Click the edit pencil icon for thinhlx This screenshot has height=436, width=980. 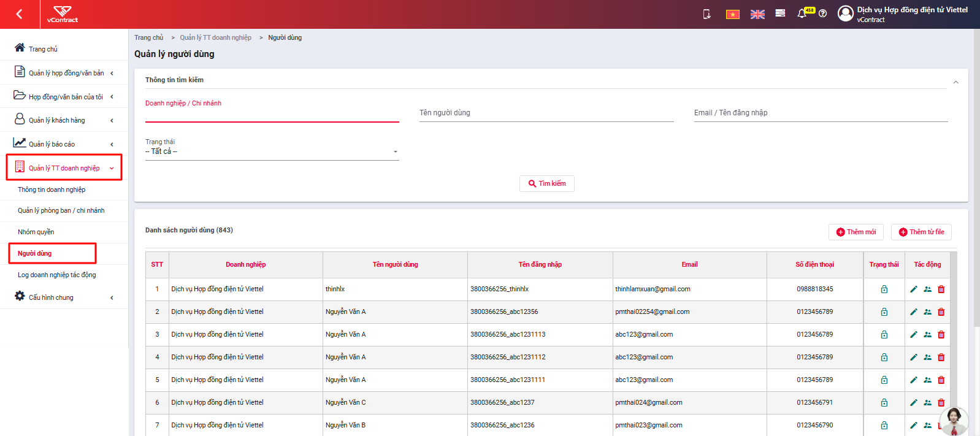coord(914,289)
